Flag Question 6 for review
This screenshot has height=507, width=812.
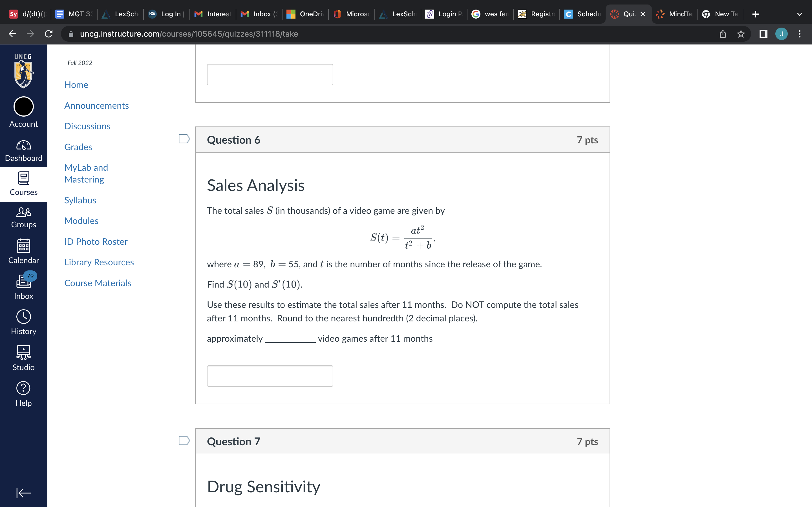click(x=184, y=139)
